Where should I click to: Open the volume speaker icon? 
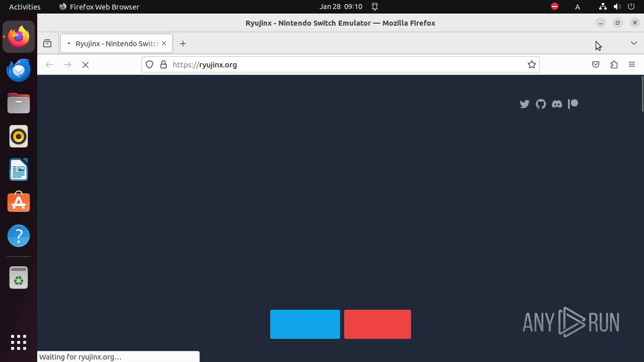[617, 7]
